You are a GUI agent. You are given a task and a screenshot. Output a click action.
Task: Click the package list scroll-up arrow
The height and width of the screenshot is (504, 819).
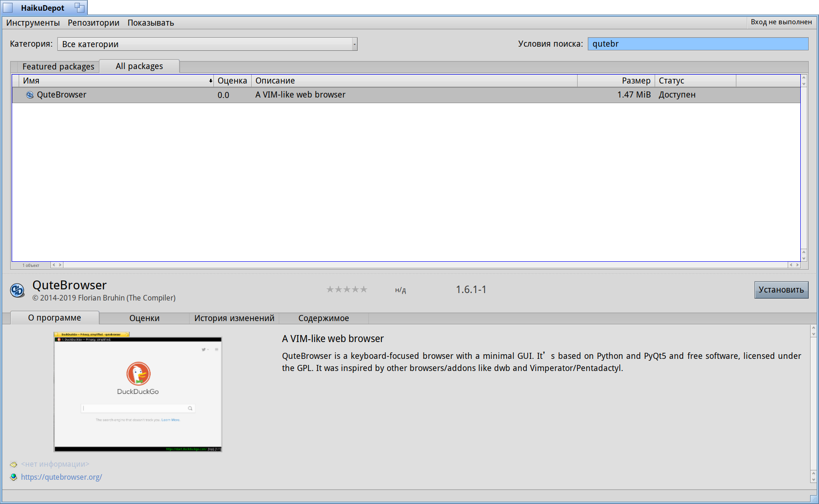point(804,78)
